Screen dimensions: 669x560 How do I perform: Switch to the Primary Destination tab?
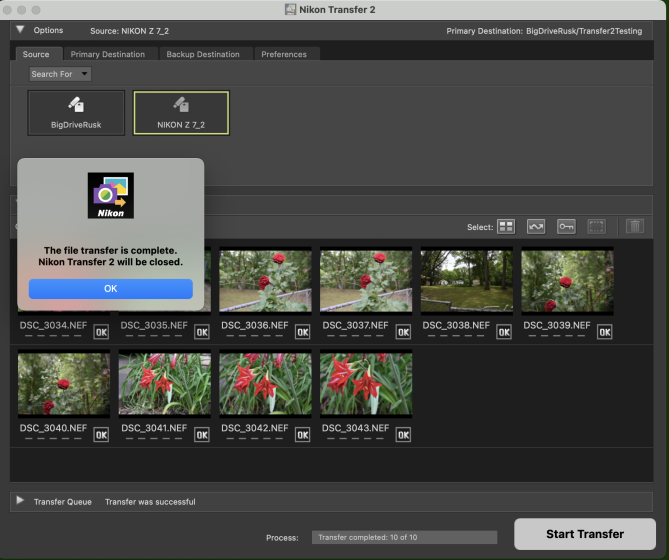coord(107,54)
